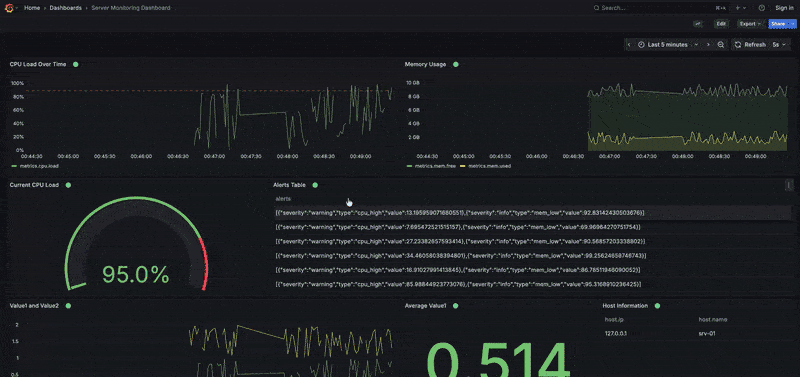The height and width of the screenshot is (377, 800).
Task: Click alerts row with cpu_high value 16.910279
Action: click(x=532, y=269)
